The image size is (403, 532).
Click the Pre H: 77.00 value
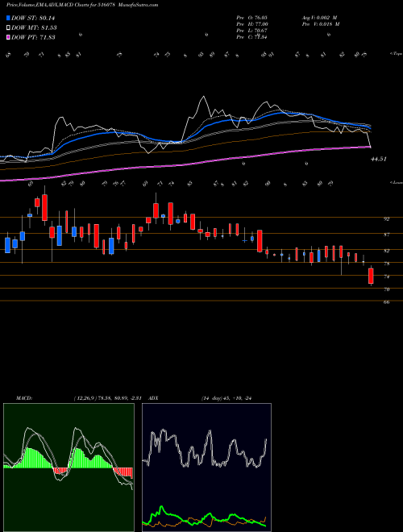coord(252,24)
